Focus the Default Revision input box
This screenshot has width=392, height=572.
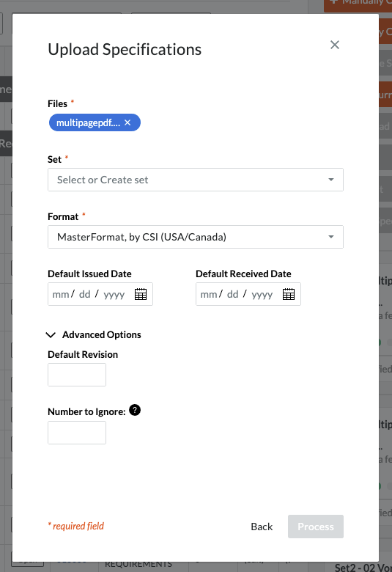point(77,375)
